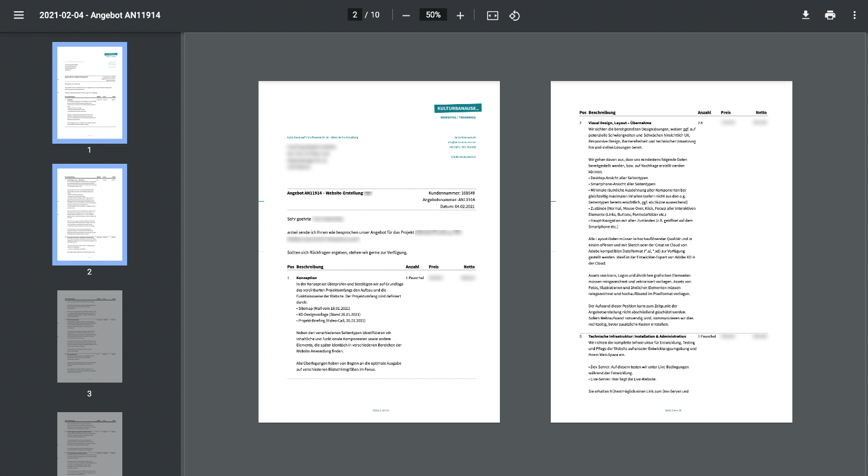Viewport: 868px width, 476px height.
Task: Rotate the document counterclockwise
Action: (515, 15)
